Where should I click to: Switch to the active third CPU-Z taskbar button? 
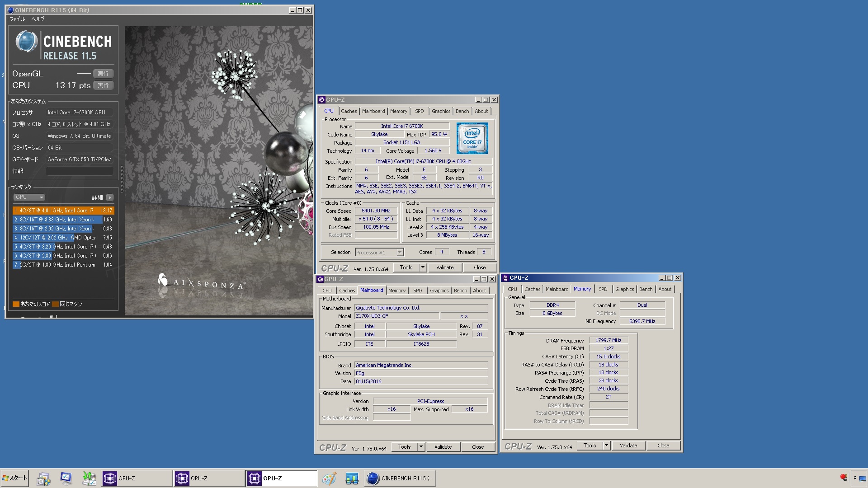(281, 478)
